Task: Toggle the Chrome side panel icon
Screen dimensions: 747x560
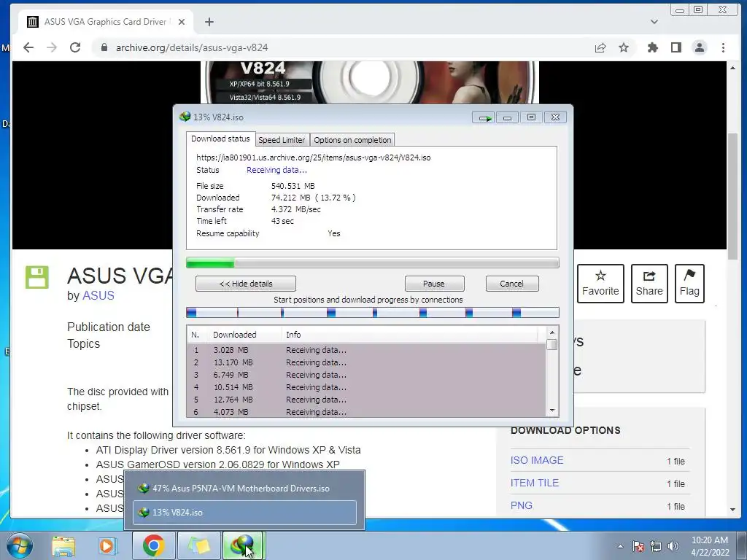Action: tap(676, 47)
